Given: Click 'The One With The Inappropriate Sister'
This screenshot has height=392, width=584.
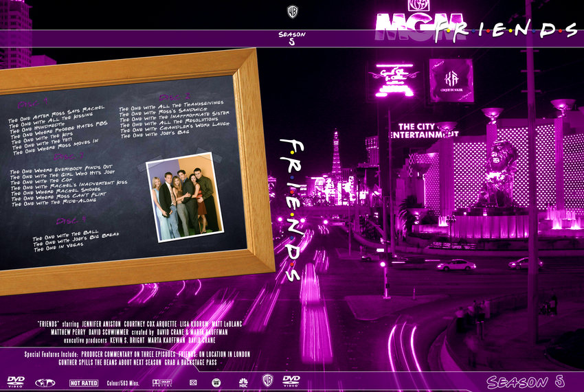Looking at the screenshot, I should [x=175, y=117].
